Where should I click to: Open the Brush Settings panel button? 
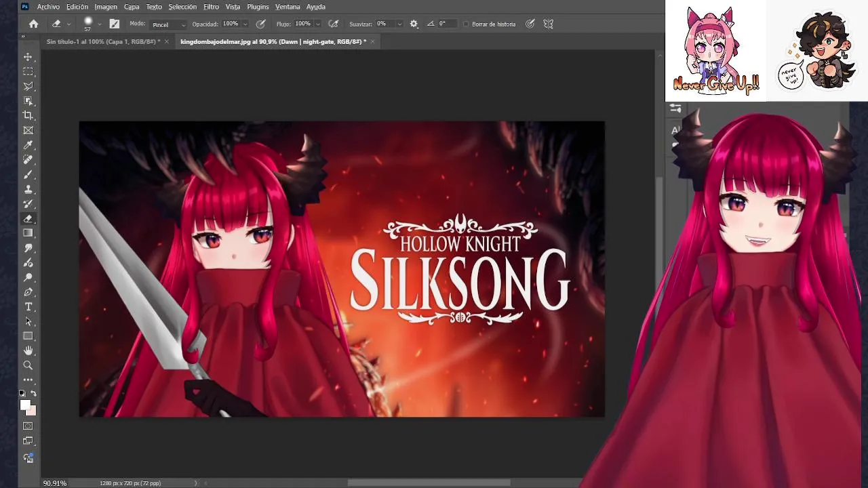[115, 24]
